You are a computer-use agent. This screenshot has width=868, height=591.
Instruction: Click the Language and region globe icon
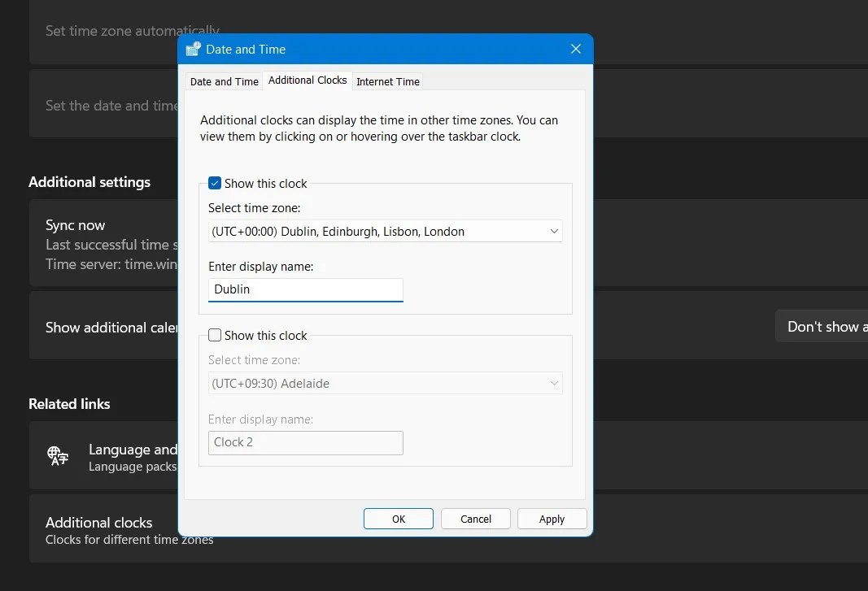(58, 456)
